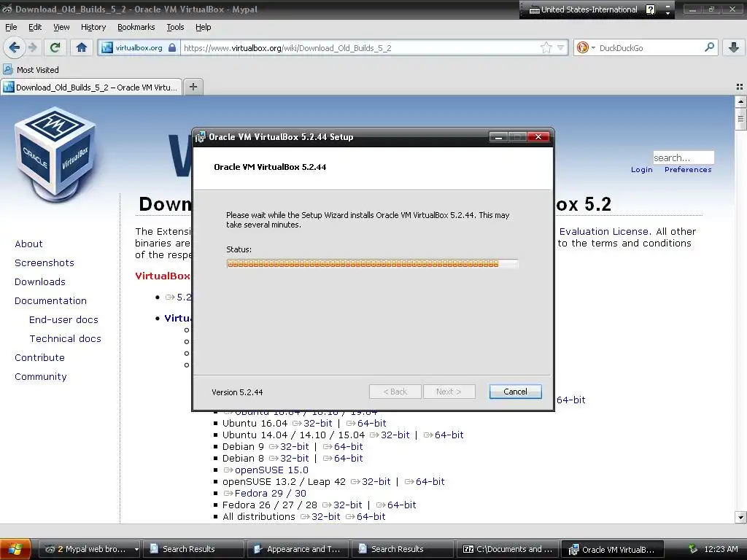The height and width of the screenshot is (560, 747).
Task: Reload the page with refresh icon
Action: 55,47
